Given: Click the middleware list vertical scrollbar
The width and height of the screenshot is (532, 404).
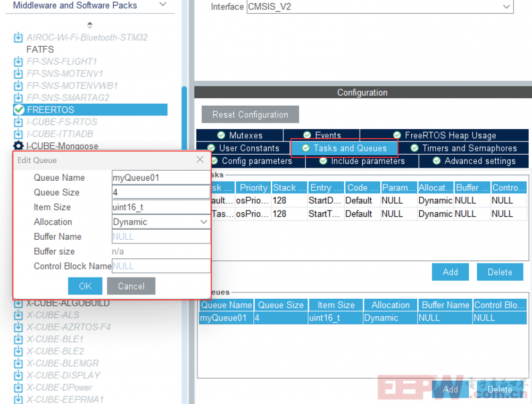Looking at the screenshot, I should click(184, 119).
